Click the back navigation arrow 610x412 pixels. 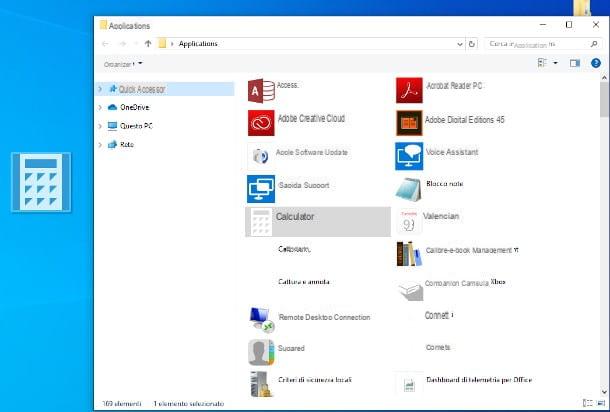[105, 44]
